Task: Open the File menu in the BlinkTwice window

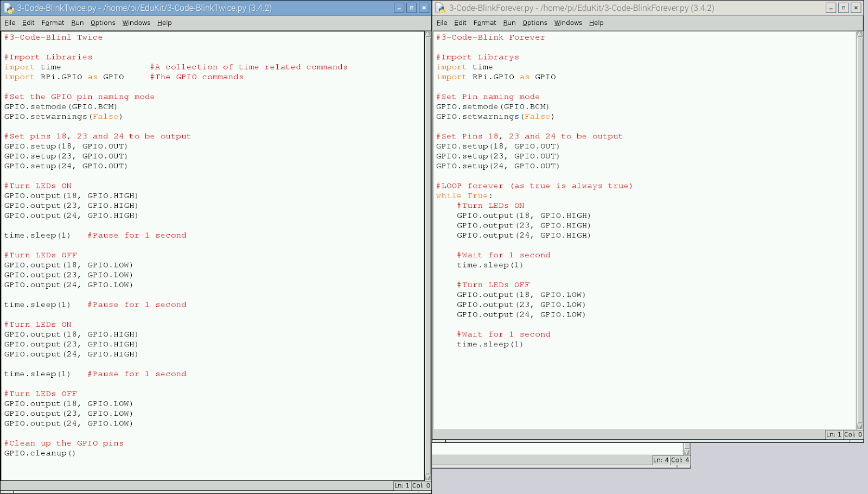Action: click(x=9, y=23)
